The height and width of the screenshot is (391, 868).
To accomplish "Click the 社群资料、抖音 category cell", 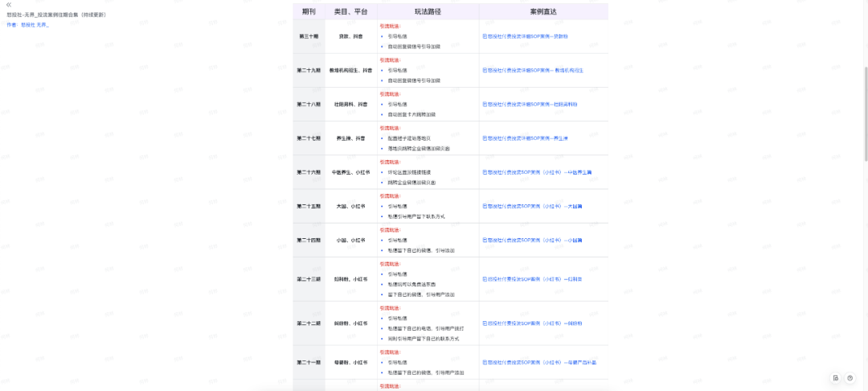I will click(x=351, y=104).
